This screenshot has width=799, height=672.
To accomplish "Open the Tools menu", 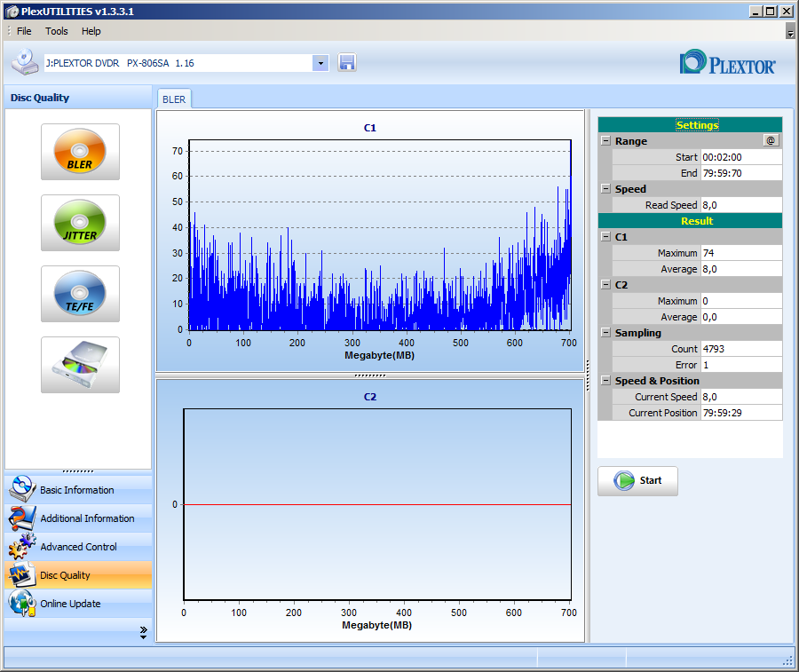I will click(57, 31).
